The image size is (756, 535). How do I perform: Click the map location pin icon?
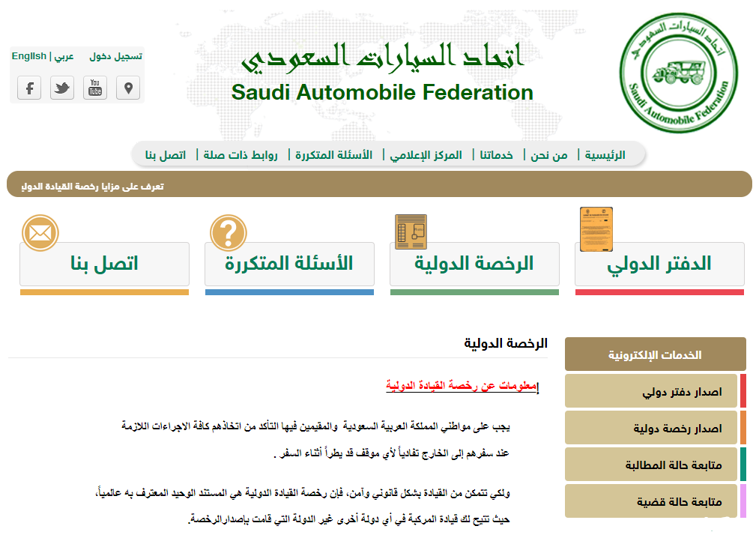pos(128,88)
